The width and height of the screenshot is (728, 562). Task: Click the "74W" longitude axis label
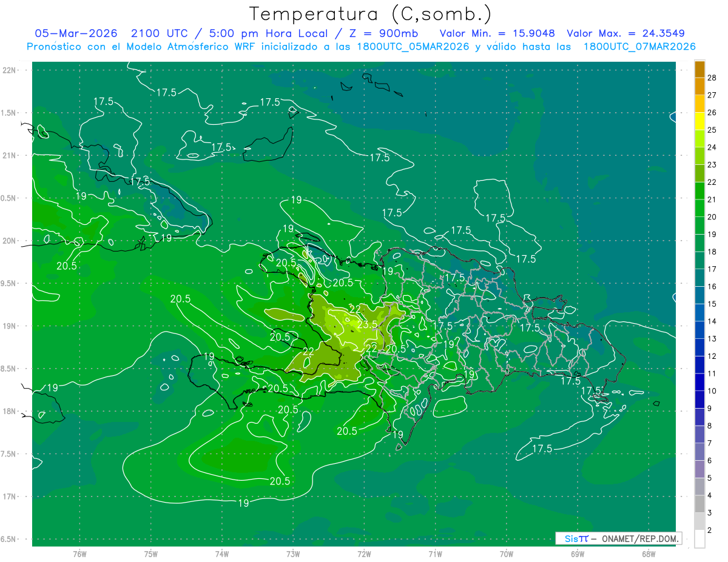[221, 554]
